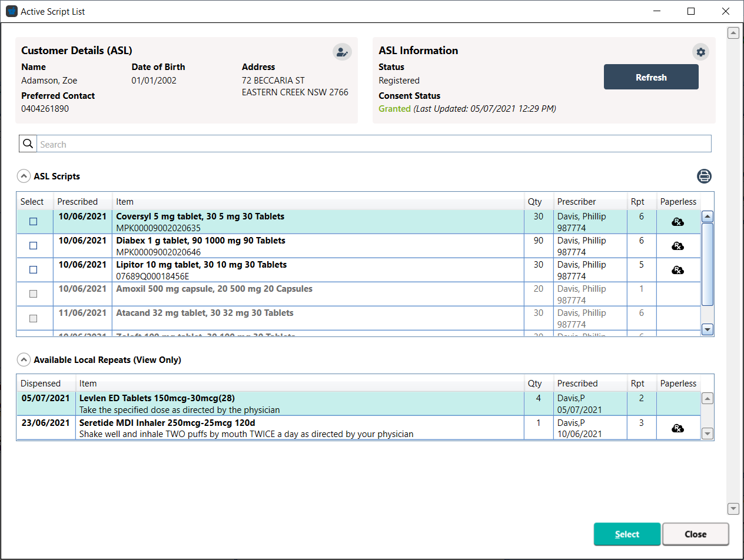Screen dimensions: 744x560
Task: Click ASL Scripts Select column header
Action: [x=35, y=201]
